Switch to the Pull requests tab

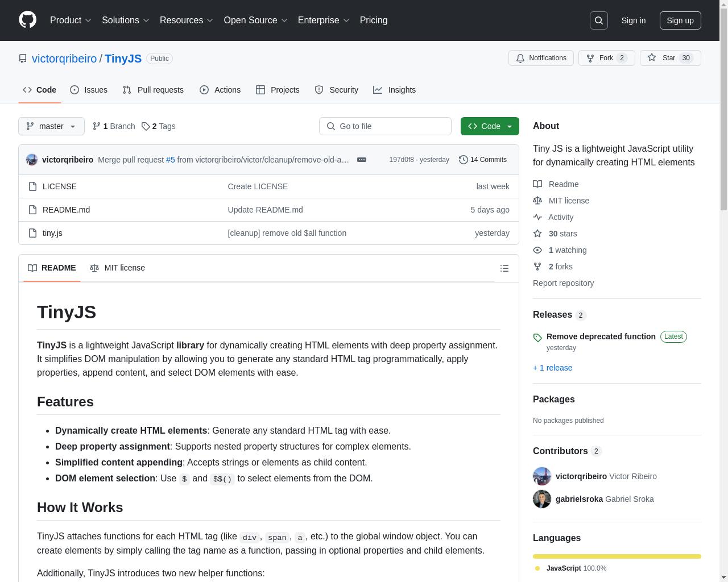[x=153, y=90]
